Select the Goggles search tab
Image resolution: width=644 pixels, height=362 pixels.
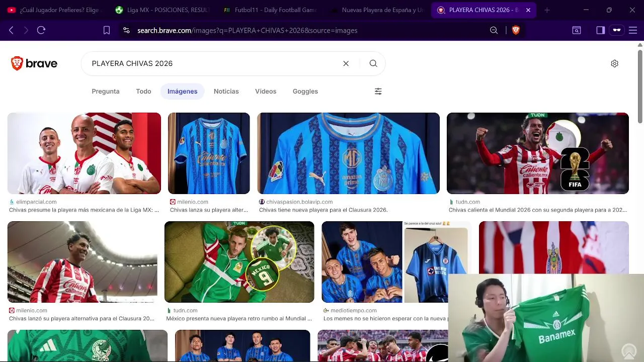coord(305,91)
